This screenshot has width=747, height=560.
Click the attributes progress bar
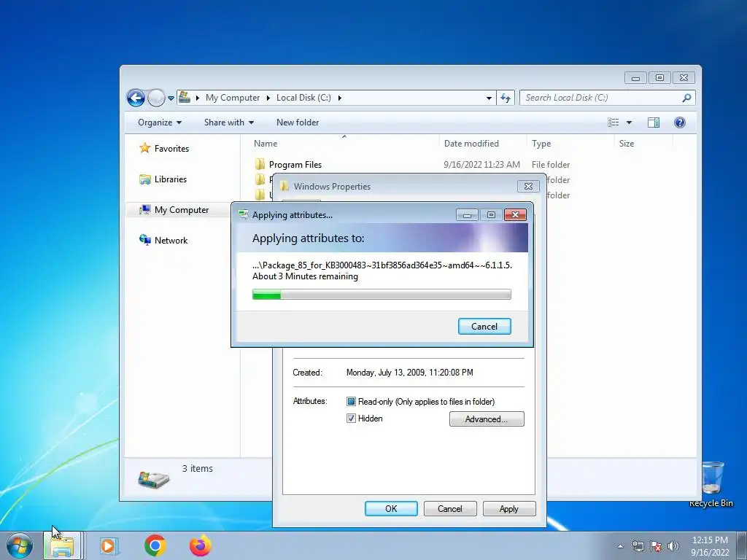(x=382, y=295)
